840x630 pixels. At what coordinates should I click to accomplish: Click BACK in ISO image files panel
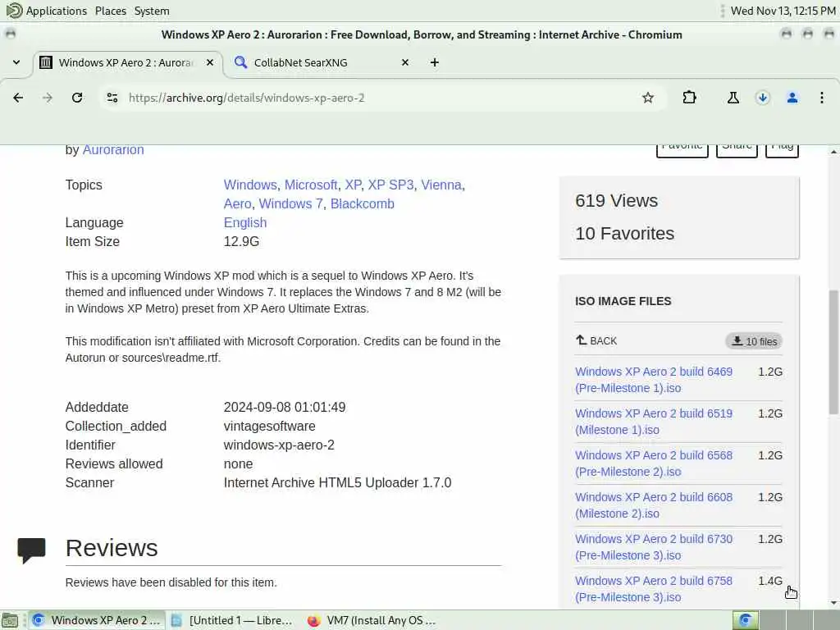tap(596, 340)
